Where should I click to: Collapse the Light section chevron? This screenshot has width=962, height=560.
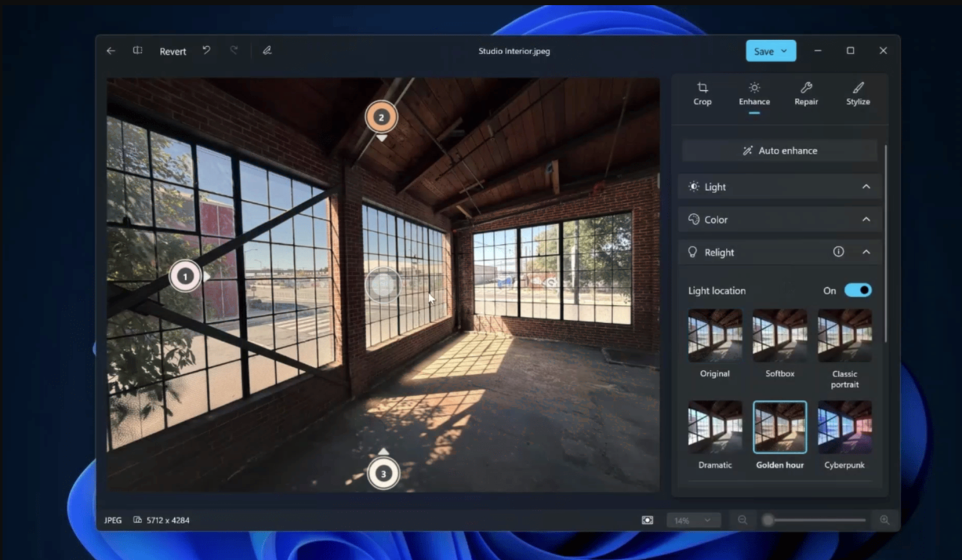point(866,187)
